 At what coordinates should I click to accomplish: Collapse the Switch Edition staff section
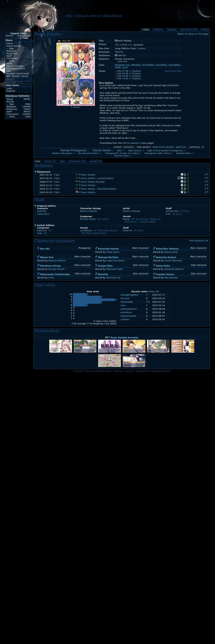(35, 225)
